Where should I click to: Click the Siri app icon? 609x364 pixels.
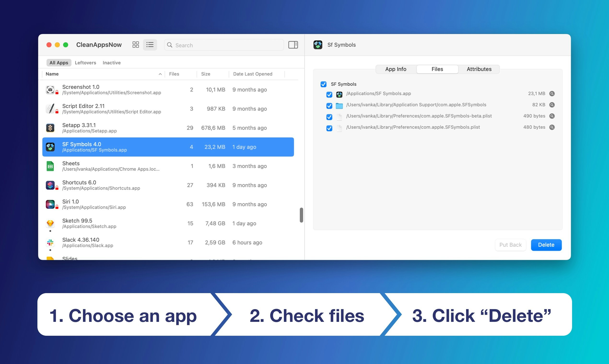click(x=50, y=204)
